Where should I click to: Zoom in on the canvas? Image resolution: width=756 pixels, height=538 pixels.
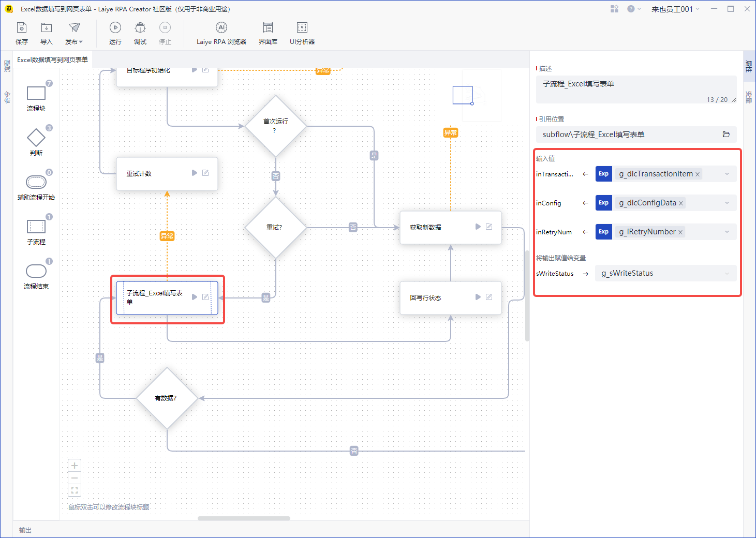point(75,466)
